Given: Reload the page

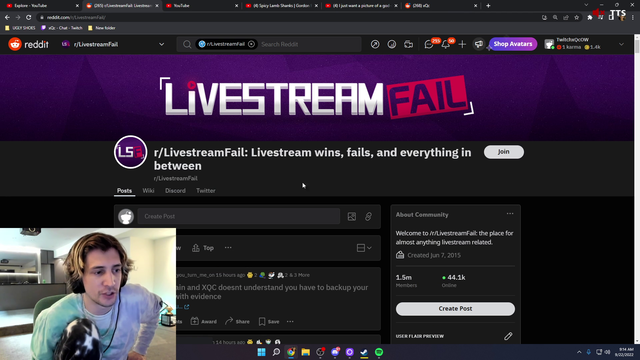Looking at the screenshot, I should coord(29,18).
